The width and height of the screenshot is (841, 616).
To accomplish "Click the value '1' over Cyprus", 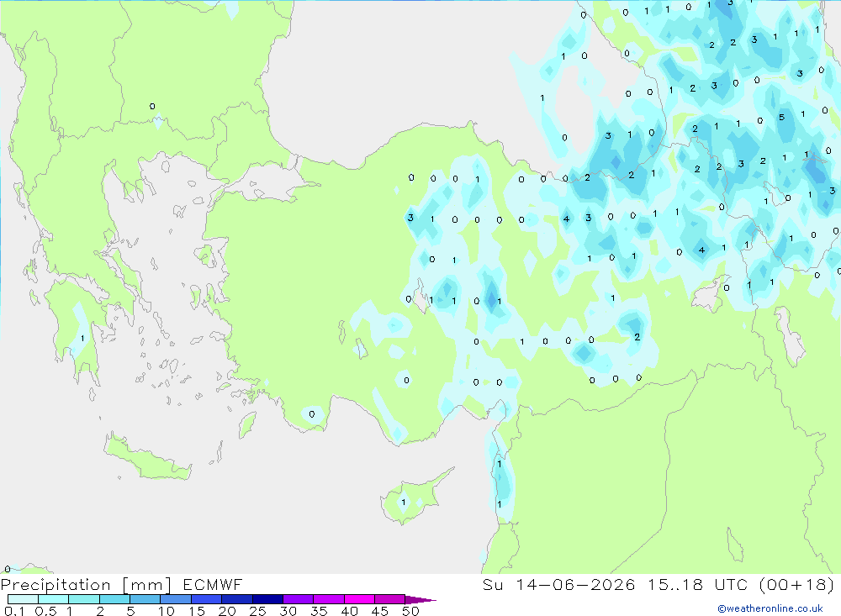I will pyautogui.click(x=404, y=503).
